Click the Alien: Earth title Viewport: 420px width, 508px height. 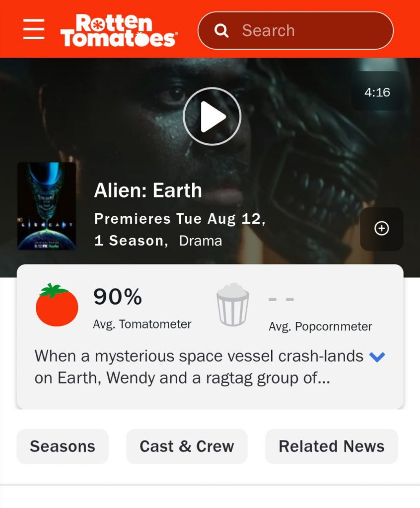tap(148, 190)
